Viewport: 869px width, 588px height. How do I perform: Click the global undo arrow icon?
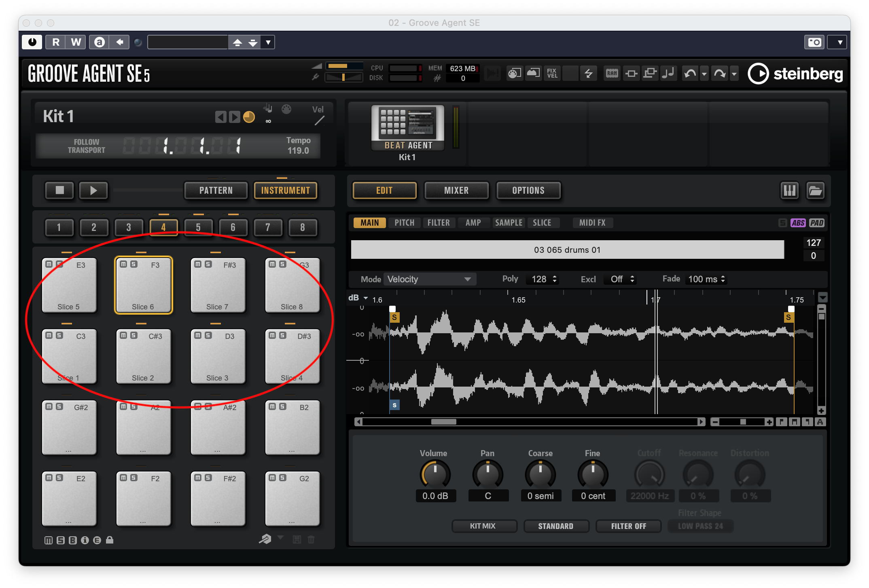tap(690, 74)
